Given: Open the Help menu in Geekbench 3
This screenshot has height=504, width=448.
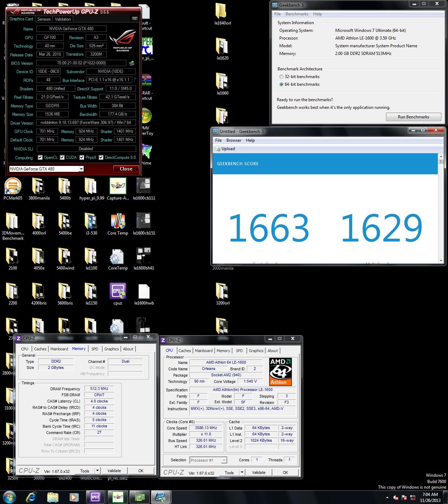Looking at the screenshot, I should (317, 14).
